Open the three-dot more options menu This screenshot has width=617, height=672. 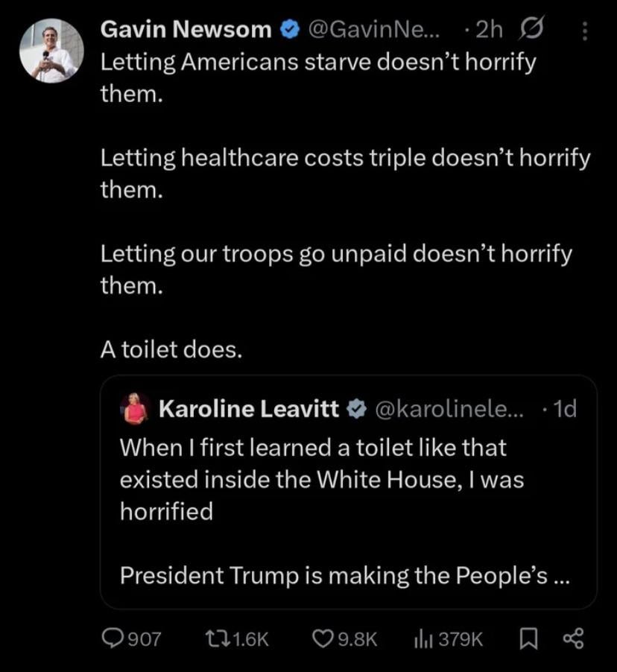tap(583, 31)
